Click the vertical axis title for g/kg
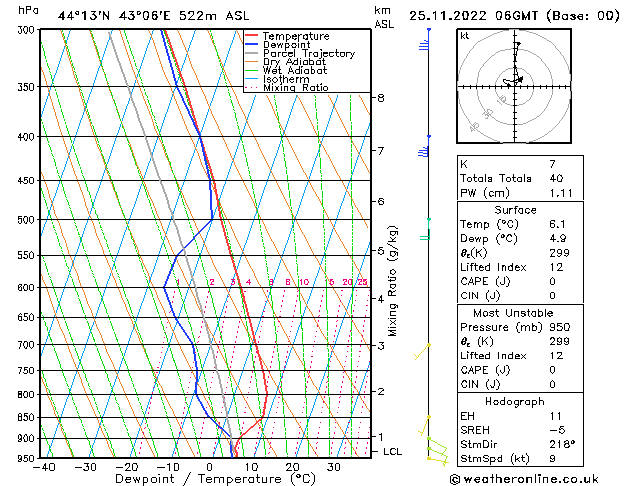Image resolution: width=629 pixels, height=486 pixels. (x=392, y=281)
